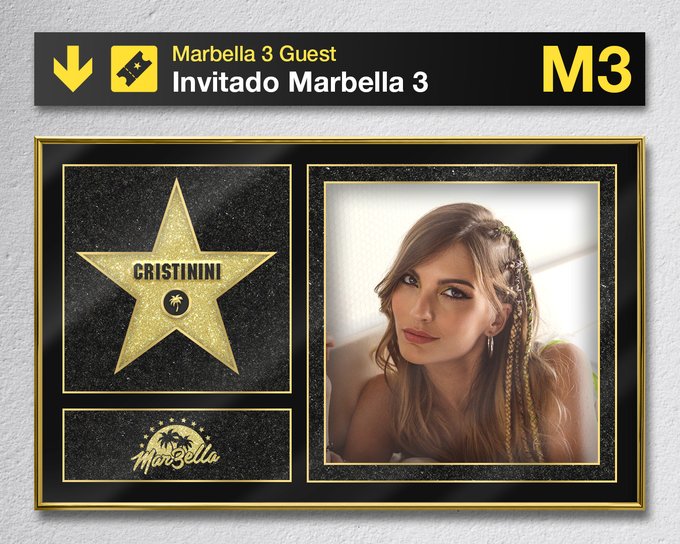Click the hoop earring in the portrait
The image size is (680, 544).
tap(490, 344)
